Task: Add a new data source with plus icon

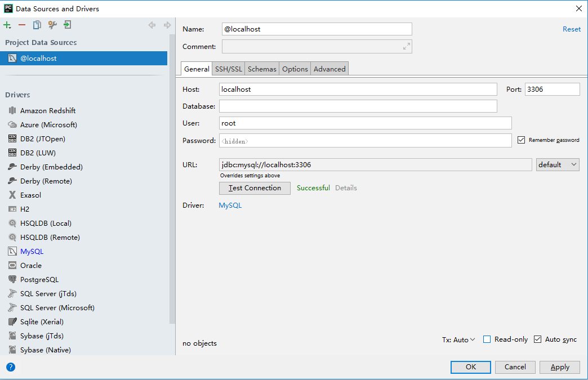Action: (7, 25)
